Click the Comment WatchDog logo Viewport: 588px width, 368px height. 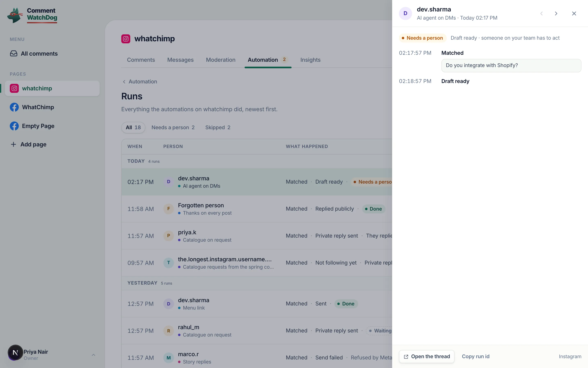(x=32, y=15)
